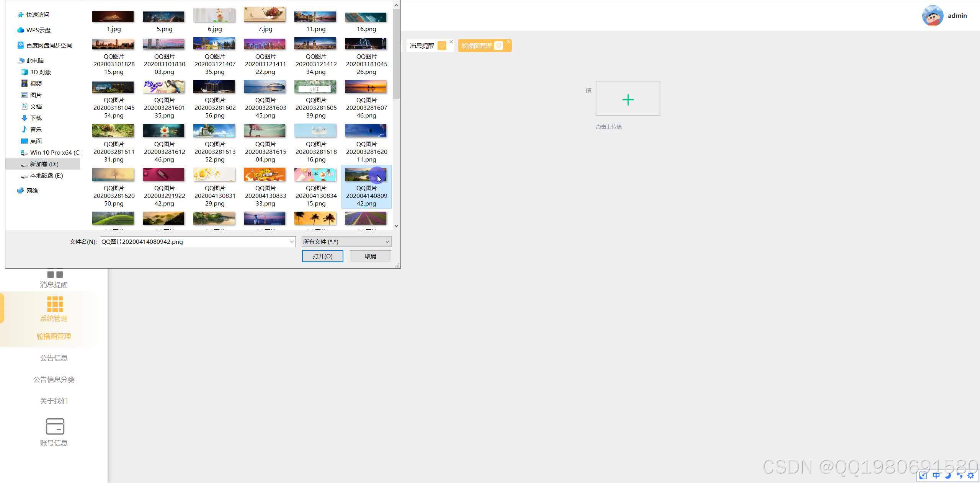Viewport: 980px width, 483px height.
Task: Click the IME 中 language indicator
Action: coord(936,475)
